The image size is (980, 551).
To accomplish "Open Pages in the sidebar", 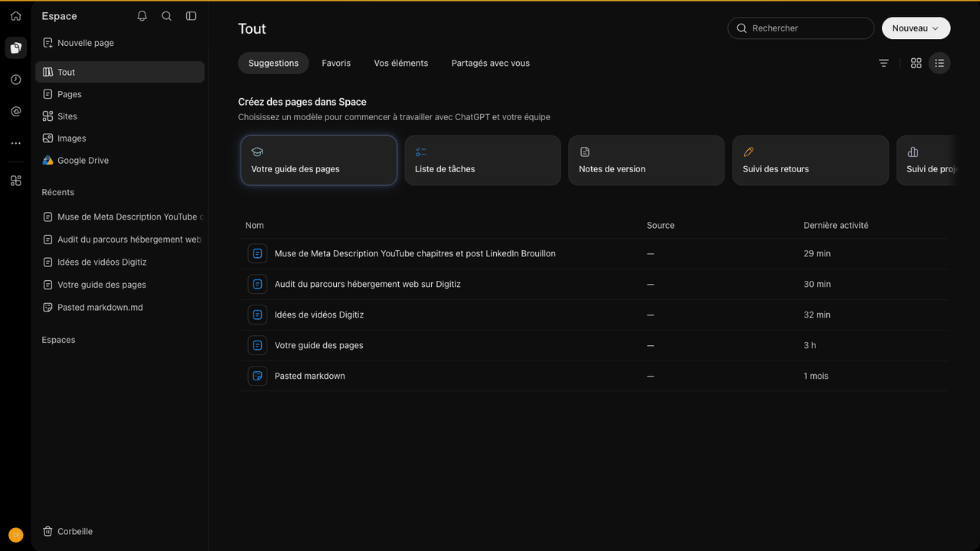I will coord(120,94).
